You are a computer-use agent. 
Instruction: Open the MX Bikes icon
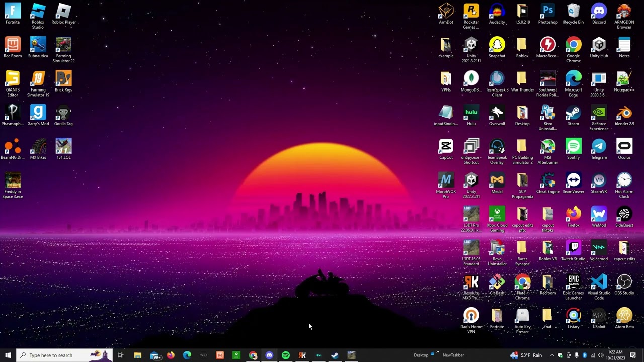[38, 149]
